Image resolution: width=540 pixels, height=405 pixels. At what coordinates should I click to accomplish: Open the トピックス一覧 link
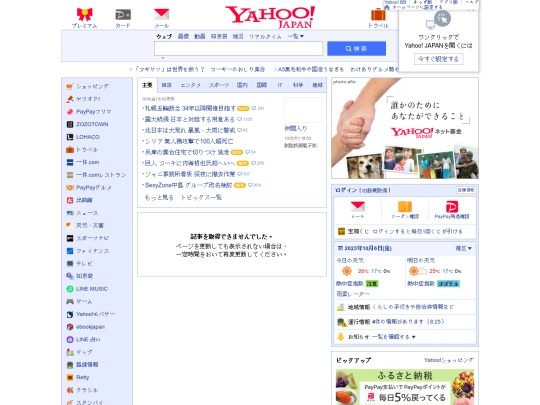coord(201,198)
